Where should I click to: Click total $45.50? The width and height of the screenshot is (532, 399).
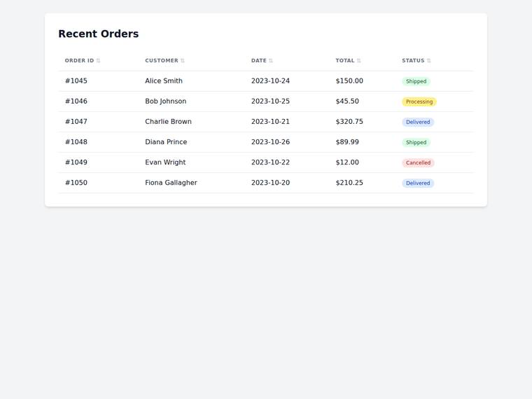click(x=347, y=101)
